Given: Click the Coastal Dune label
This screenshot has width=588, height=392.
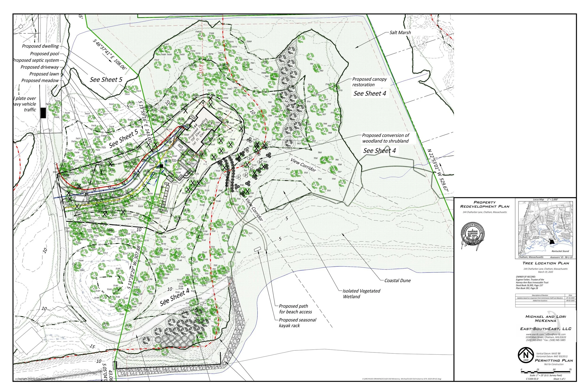Looking at the screenshot, I should click(397, 281).
